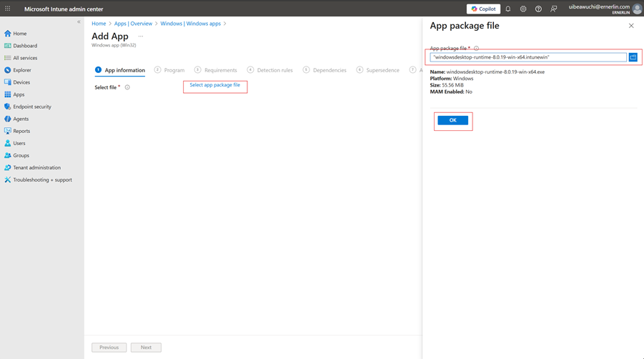Click the app package file input field
The height and width of the screenshot is (359, 644).
(528, 57)
